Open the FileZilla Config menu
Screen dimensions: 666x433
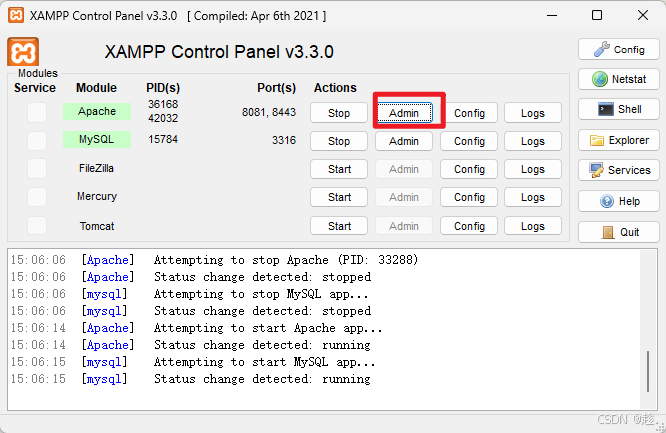[x=469, y=169]
